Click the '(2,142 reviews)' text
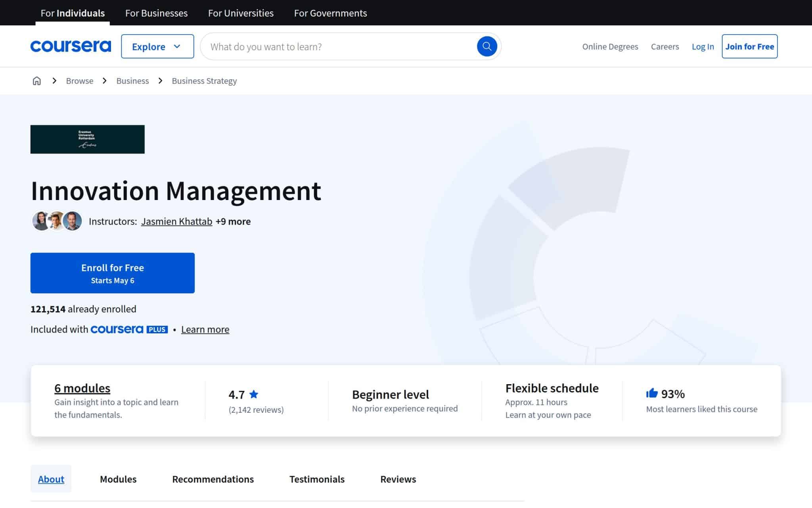Screen dimensions: 812x508 tap(256, 410)
